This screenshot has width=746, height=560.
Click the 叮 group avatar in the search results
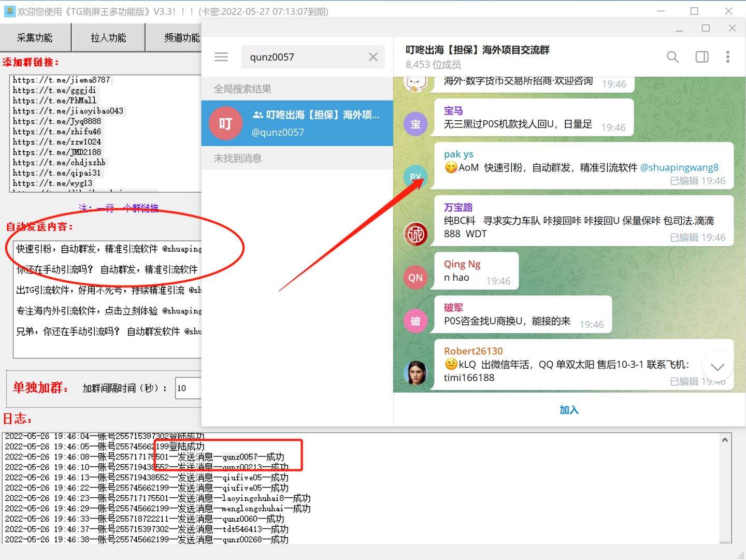point(225,123)
